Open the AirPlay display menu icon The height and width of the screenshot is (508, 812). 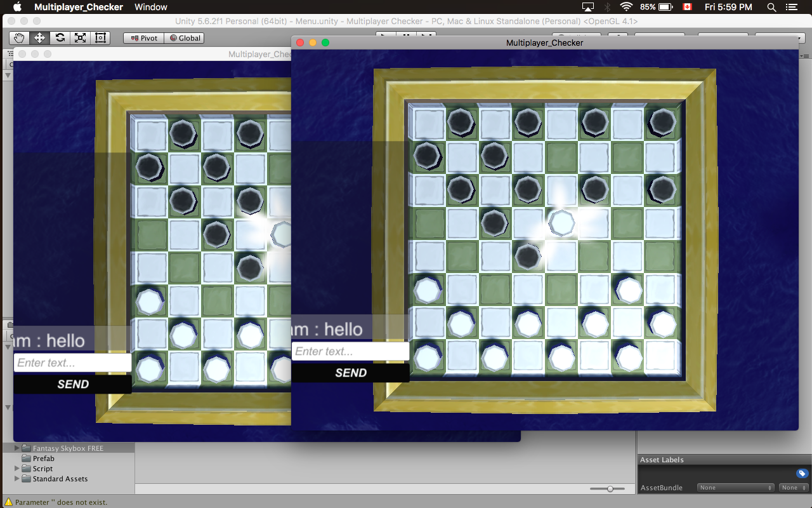click(x=588, y=7)
